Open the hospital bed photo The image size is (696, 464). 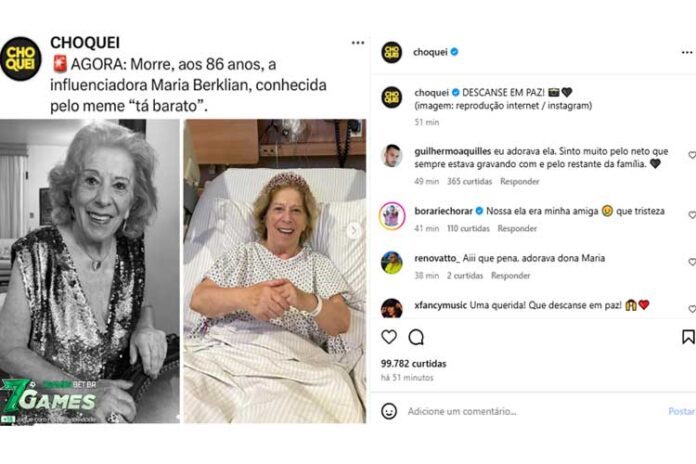pos(272,270)
